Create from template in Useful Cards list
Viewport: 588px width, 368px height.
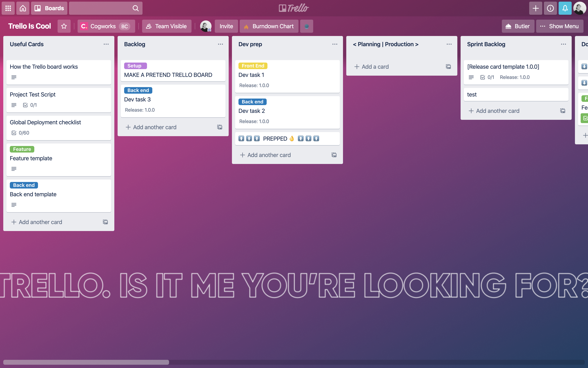(x=105, y=222)
